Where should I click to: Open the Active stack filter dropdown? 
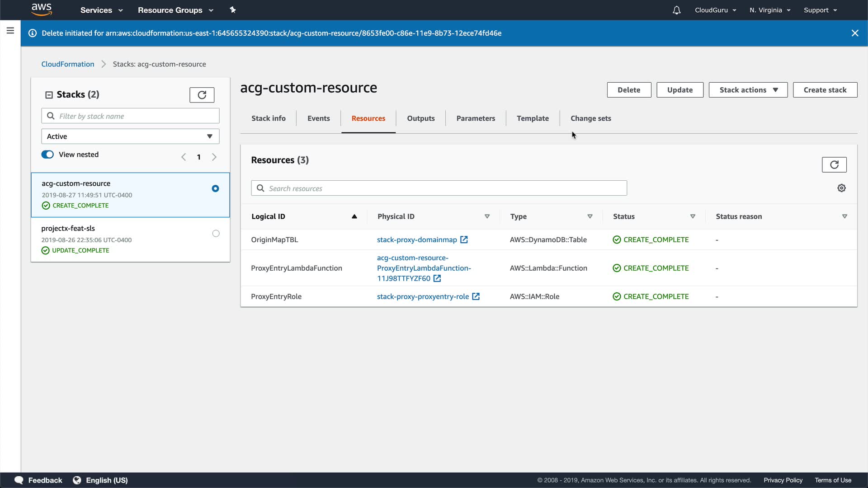pos(130,136)
